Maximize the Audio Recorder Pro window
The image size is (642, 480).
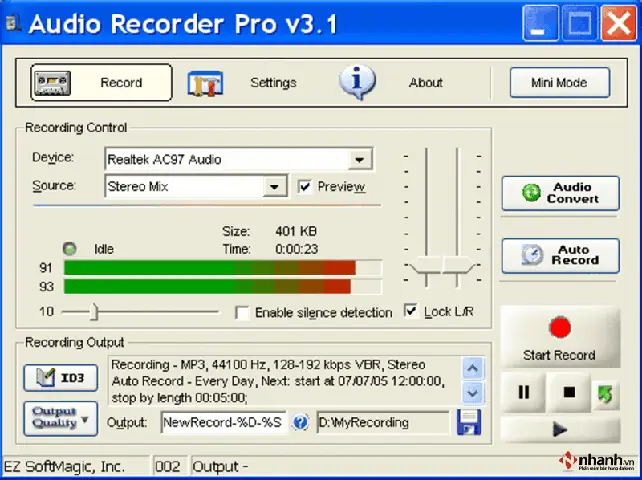[580, 23]
